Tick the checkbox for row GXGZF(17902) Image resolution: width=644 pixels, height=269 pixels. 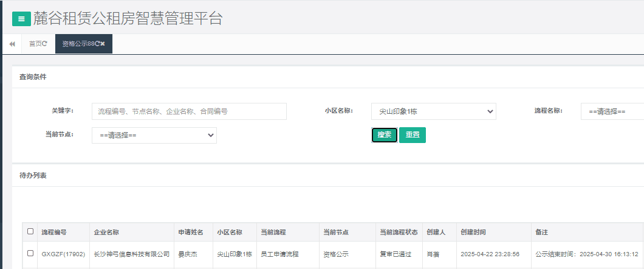coord(30,253)
